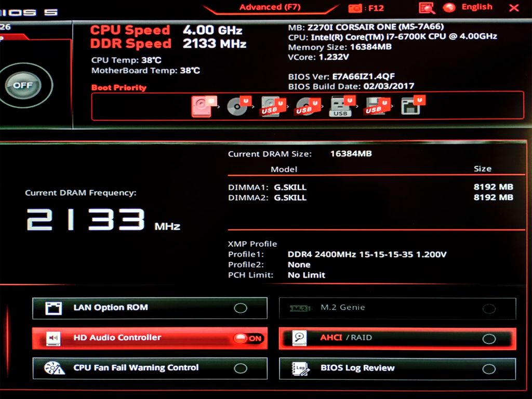The height and width of the screenshot is (399, 532).
Task: Select the network boot device icon
Action: pyautogui.click(x=413, y=105)
